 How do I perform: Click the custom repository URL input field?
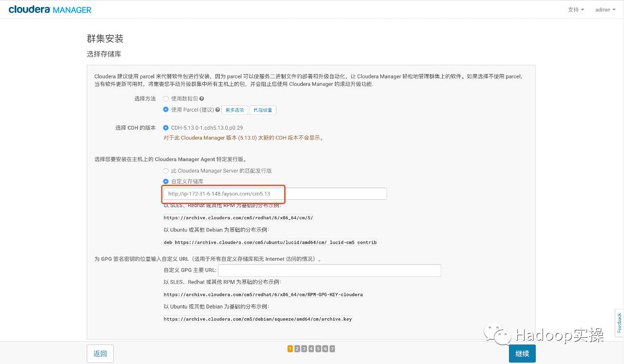[275, 193]
